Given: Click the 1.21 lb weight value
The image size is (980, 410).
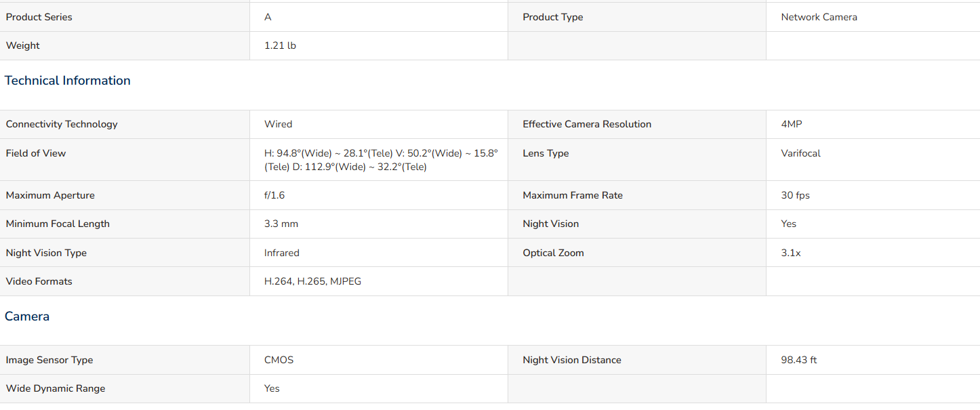Looking at the screenshot, I should tap(280, 45).
